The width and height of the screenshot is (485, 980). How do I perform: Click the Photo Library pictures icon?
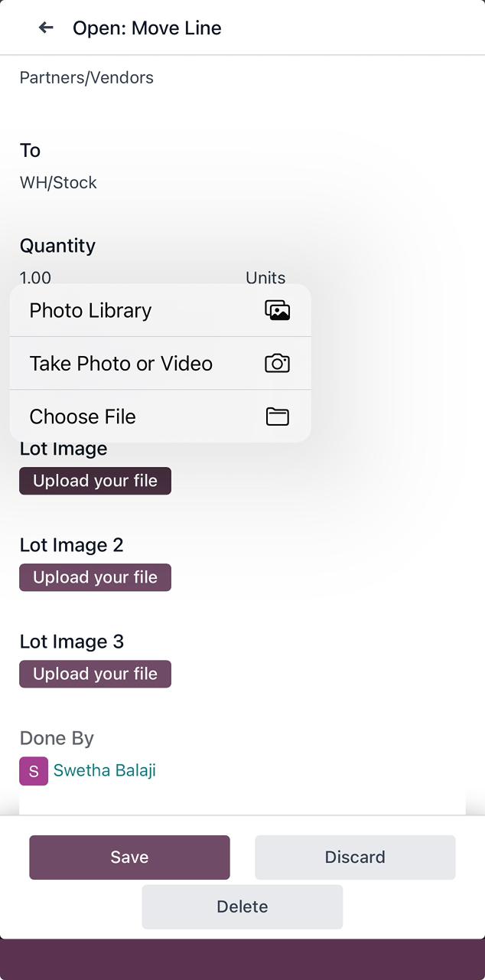277,310
